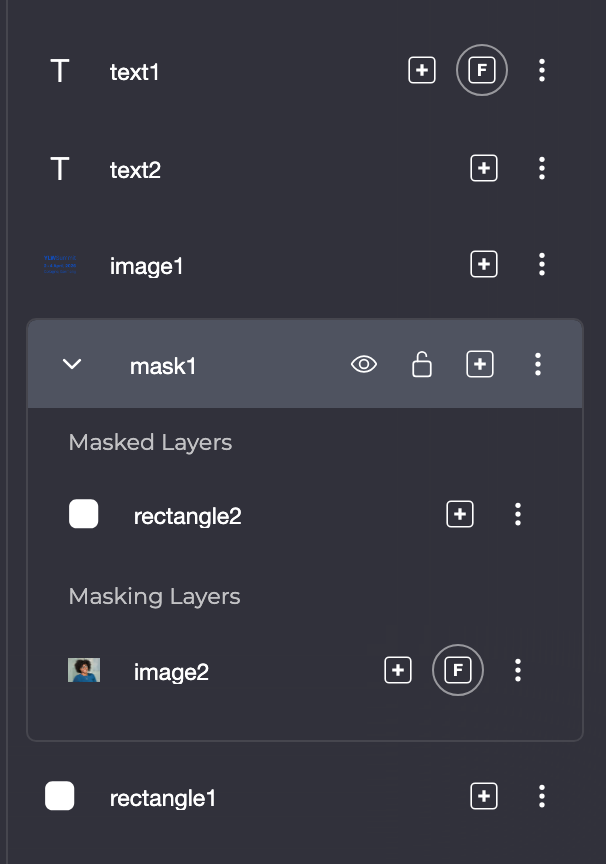Click the add (+) icon on image1 layer
The width and height of the screenshot is (606, 864).
[x=484, y=264]
